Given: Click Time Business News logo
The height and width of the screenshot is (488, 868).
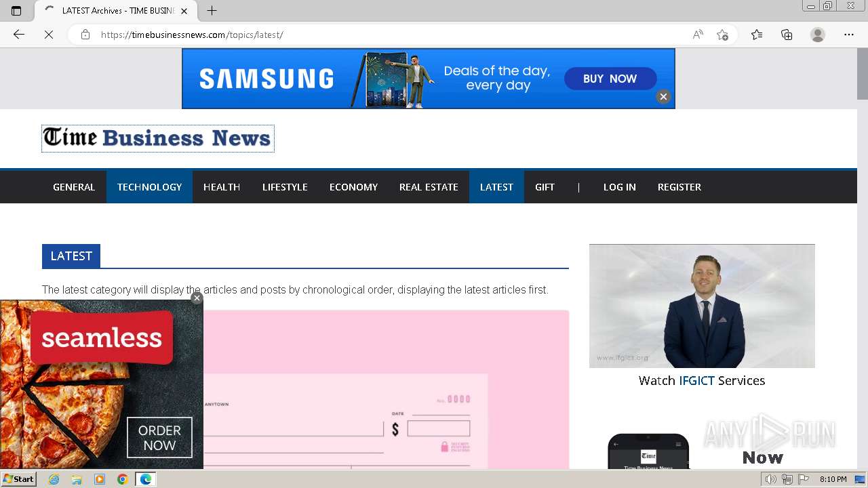Looking at the screenshot, I should (x=158, y=138).
